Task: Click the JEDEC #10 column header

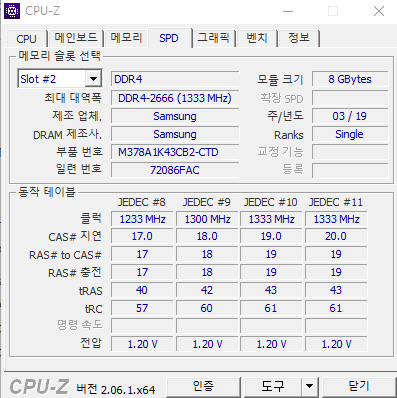Action: [270, 202]
